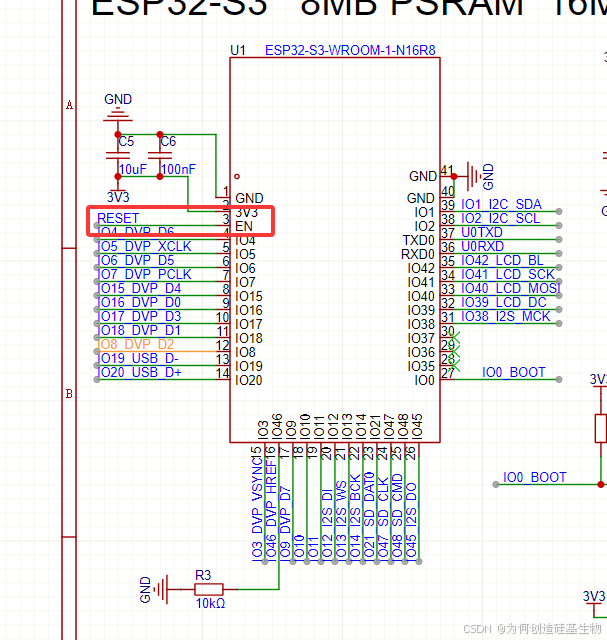Viewport: 607px width, 640px height.
Task: Click the TXD0 pin name inside U1
Action: tap(418, 240)
